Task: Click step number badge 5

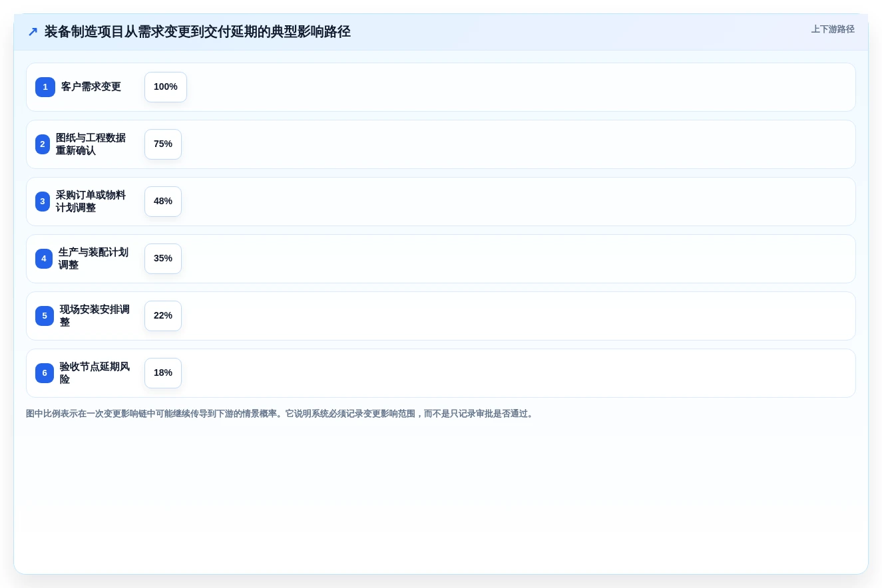Action: tap(45, 316)
